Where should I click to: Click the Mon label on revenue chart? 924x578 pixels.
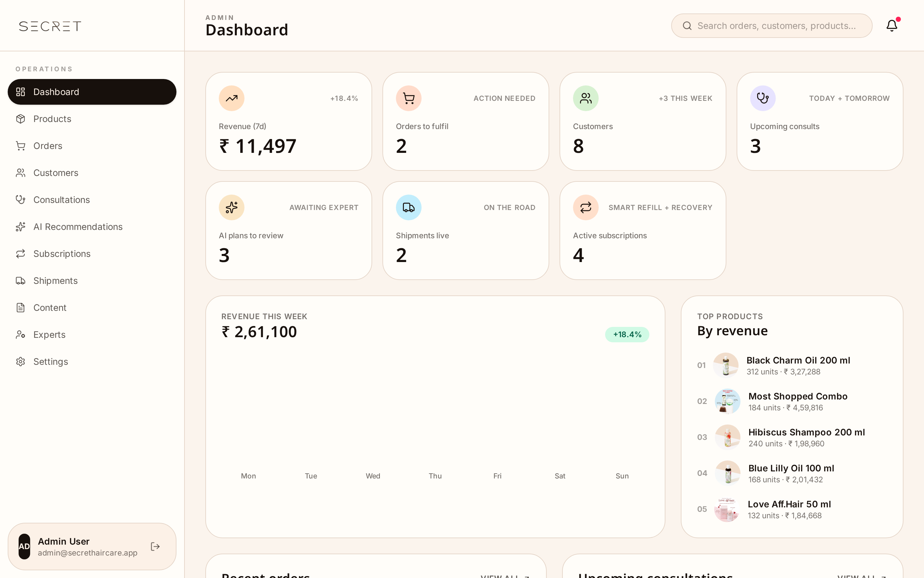point(248,476)
